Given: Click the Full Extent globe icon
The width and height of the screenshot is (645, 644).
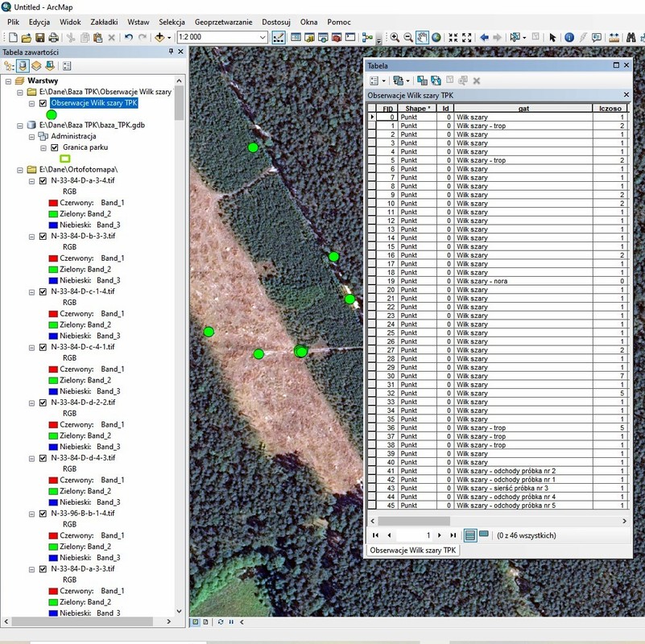Looking at the screenshot, I should click(436, 37).
